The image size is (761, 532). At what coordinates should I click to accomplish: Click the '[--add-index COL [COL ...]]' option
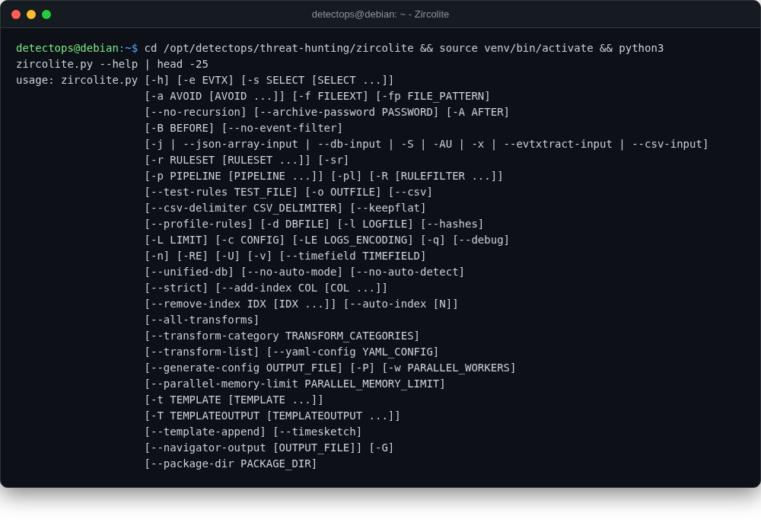(x=301, y=288)
